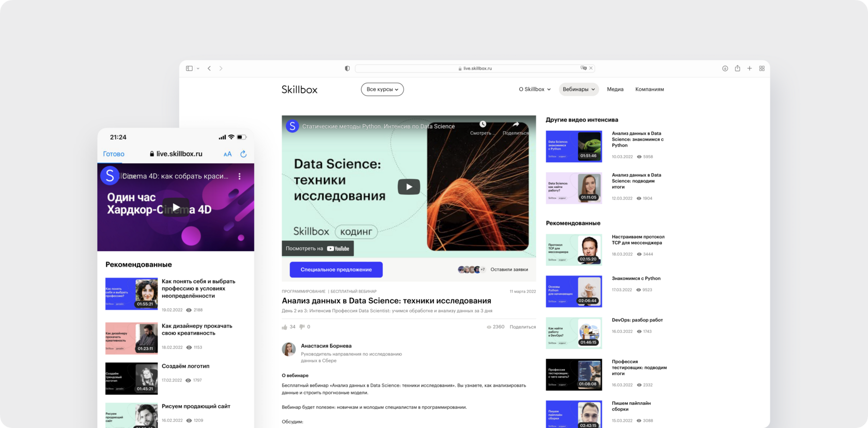Screen dimensions: 868x428
Task: Open Знакомимся с Python video link
Action: click(x=636, y=279)
